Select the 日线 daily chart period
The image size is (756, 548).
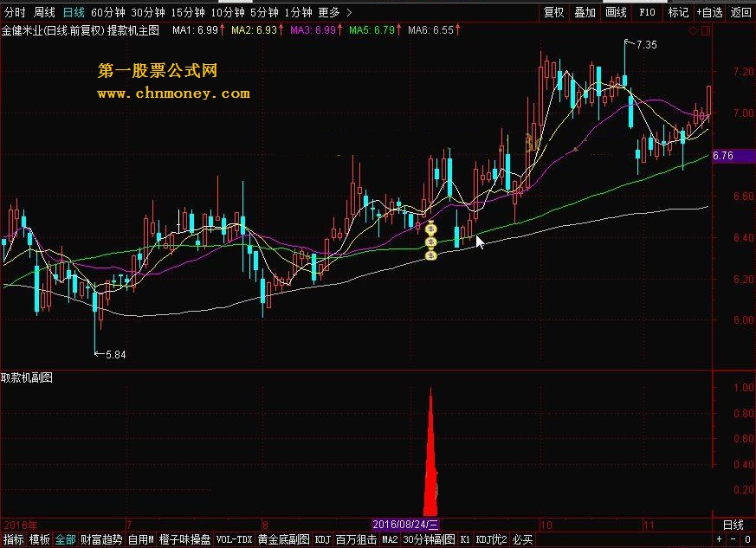(74, 12)
